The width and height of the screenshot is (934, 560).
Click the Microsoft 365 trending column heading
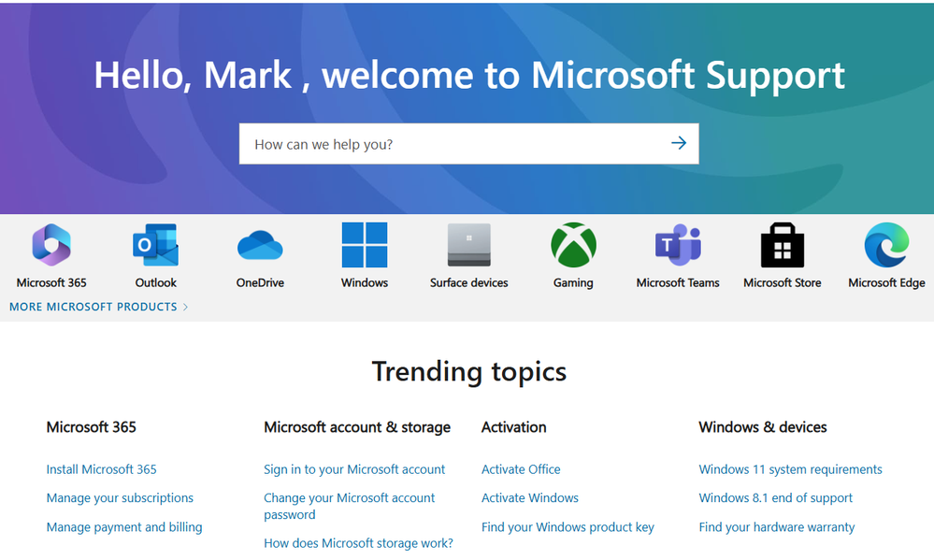(x=91, y=427)
